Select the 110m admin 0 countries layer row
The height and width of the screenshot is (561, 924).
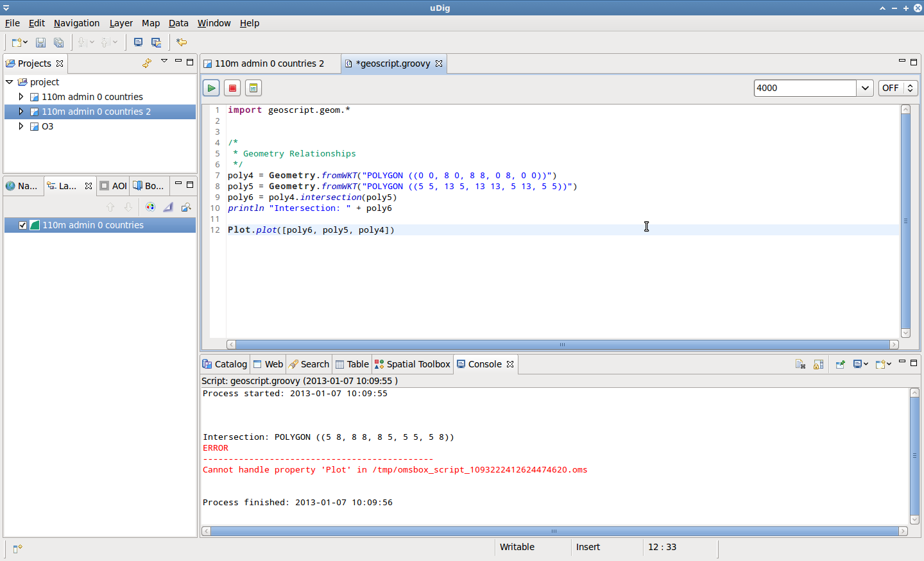100,225
